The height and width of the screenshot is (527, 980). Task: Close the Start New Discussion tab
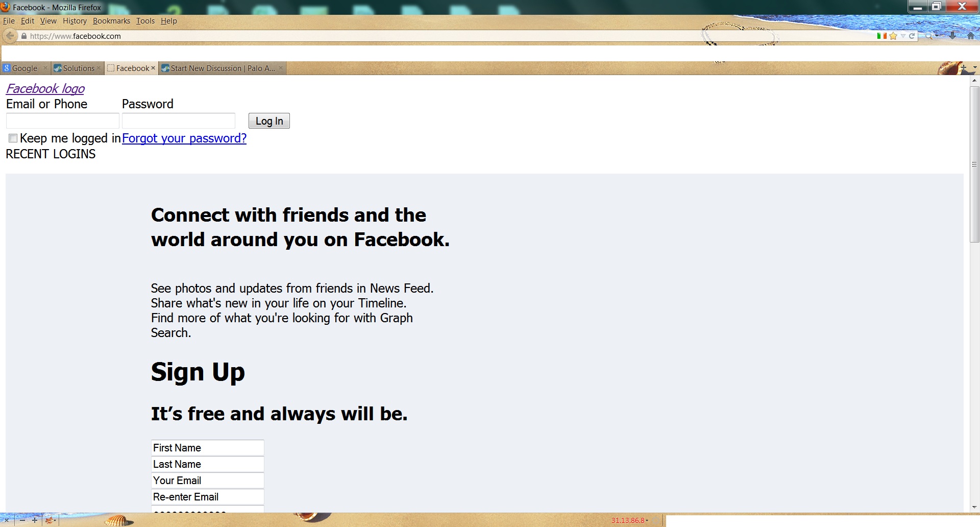[x=280, y=68]
